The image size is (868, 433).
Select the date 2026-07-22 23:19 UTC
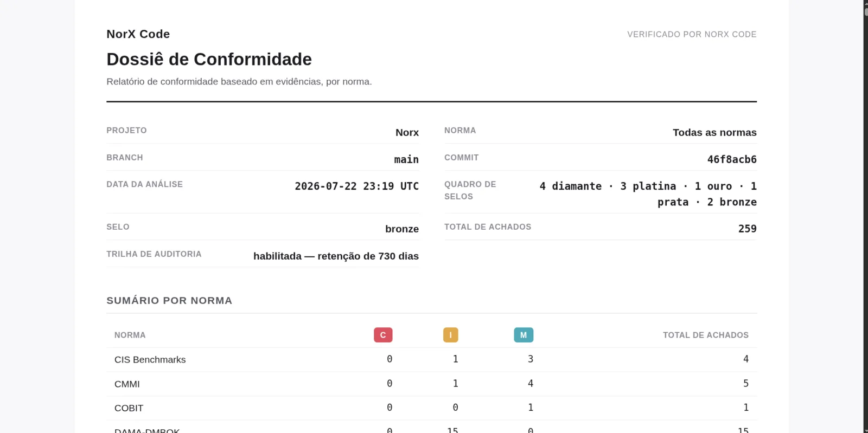(356, 186)
